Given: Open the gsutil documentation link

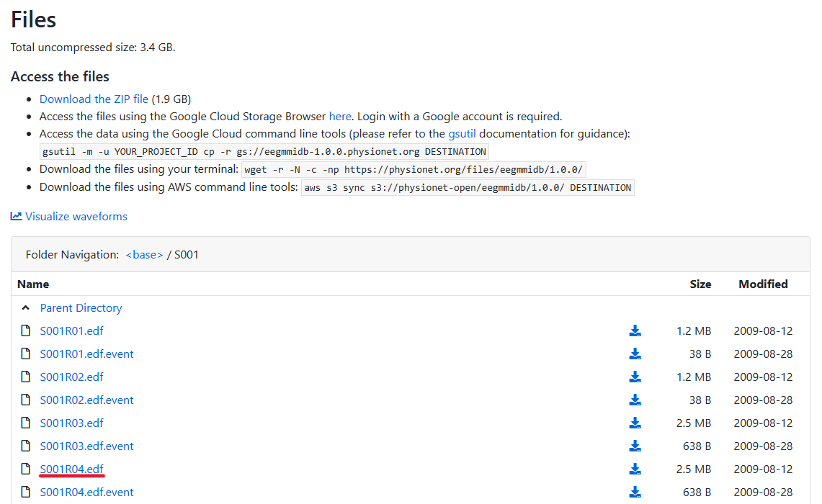Looking at the screenshot, I should (462, 134).
